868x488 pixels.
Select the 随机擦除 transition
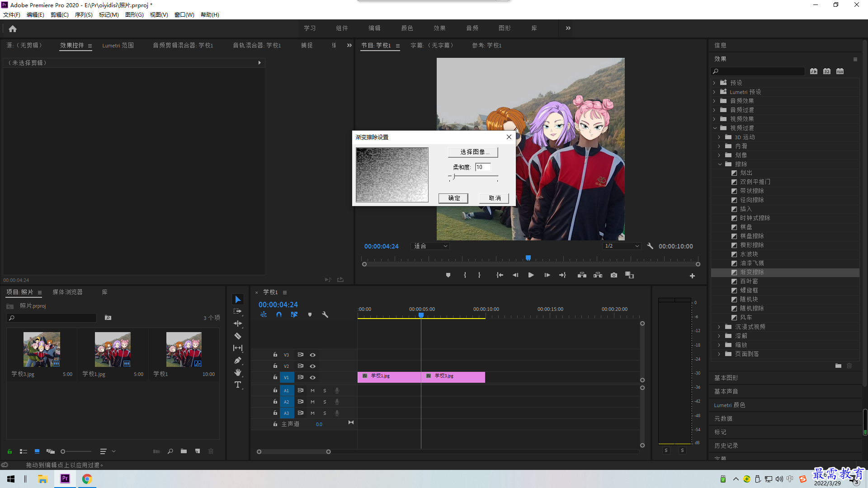coord(752,308)
